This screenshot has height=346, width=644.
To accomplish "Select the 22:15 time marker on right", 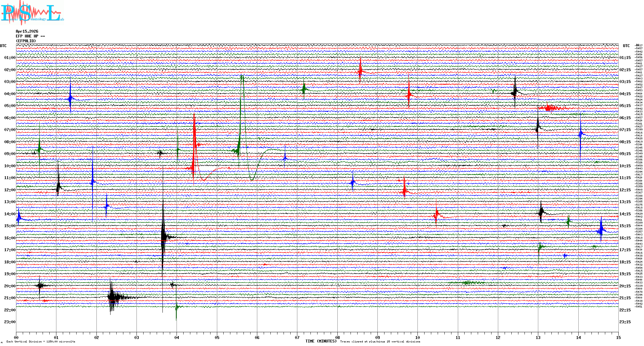I will pyautogui.click(x=625, y=310).
